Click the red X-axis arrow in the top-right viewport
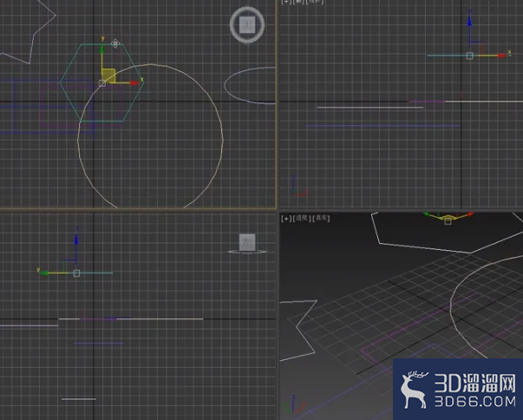The image size is (523, 420). point(501,56)
